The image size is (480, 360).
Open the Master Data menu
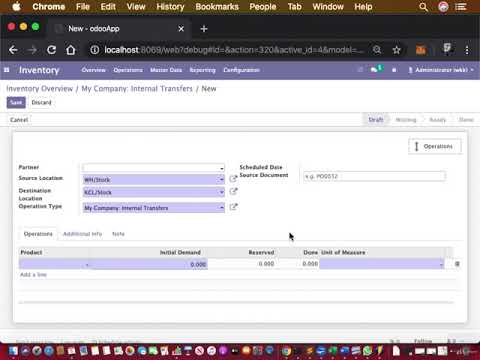point(166,70)
